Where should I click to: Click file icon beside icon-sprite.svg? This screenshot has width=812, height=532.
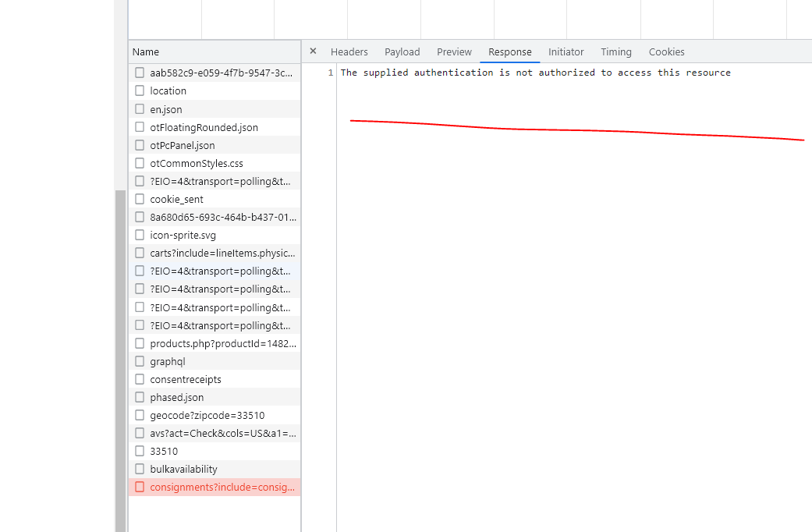[x=140, y=235]
